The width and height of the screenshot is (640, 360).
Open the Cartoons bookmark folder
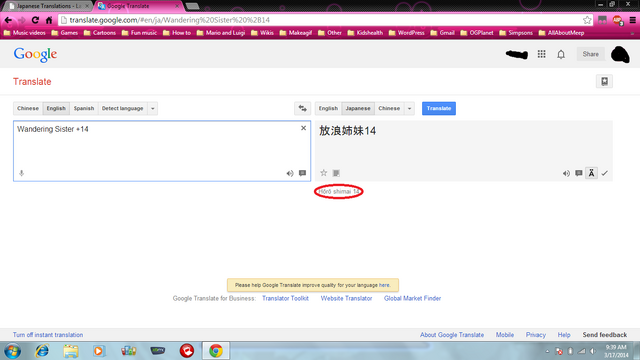point(100,33)
